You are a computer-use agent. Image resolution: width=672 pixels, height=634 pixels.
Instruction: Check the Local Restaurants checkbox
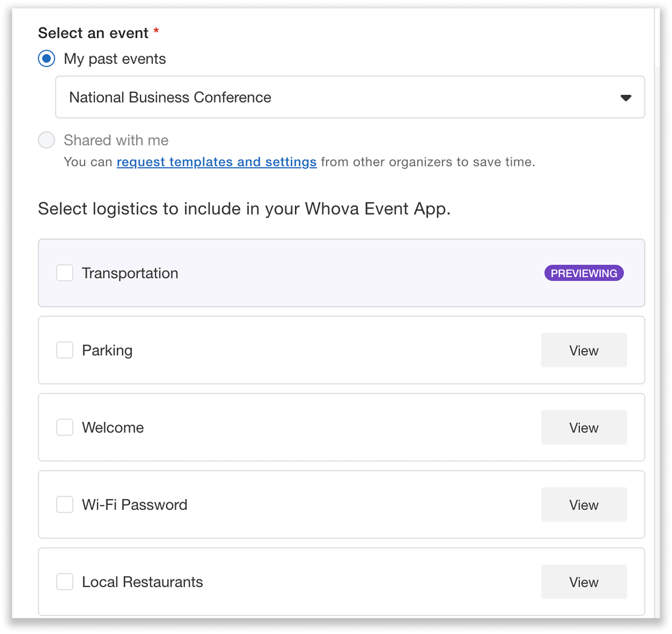(65, 582)
